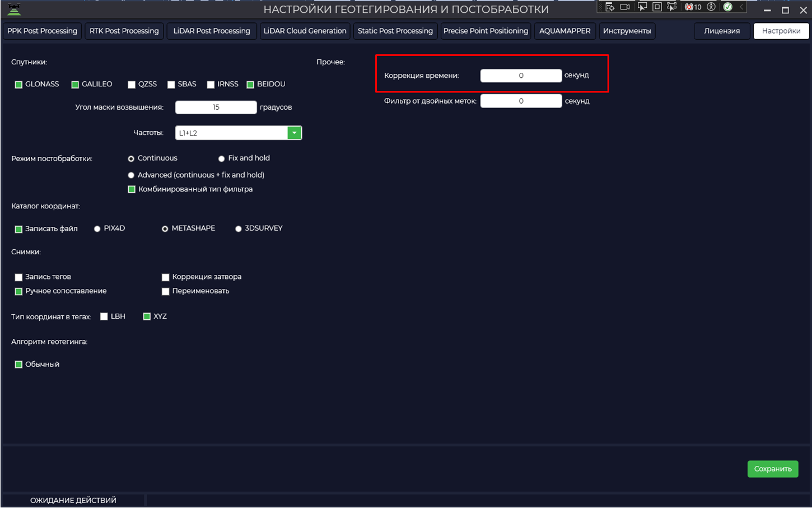Uncheck the GALILEO satellite checkbox
The width and height of the screenshot is (812, 508).
click(x=75, y=85)
